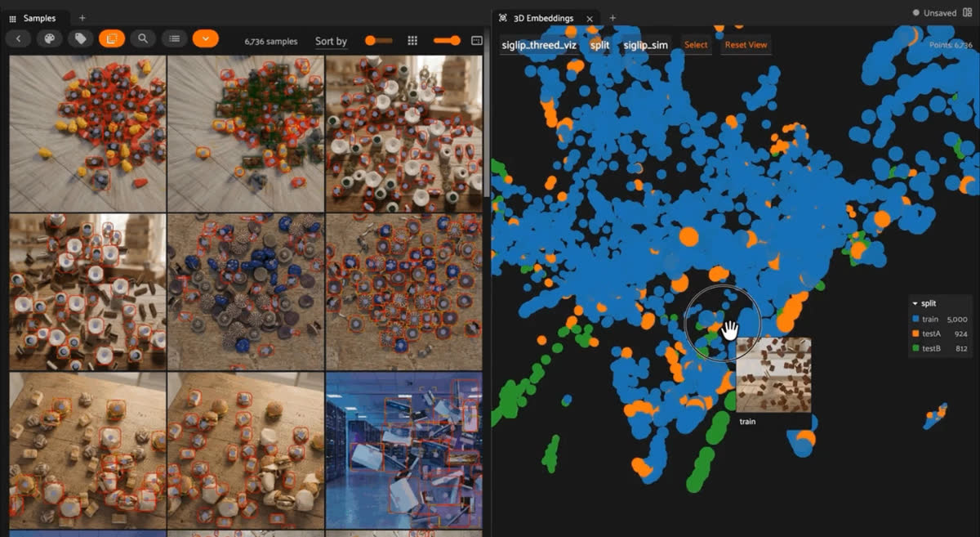Click the tooltip display icon right of zoom slider
This screenshot has width=980, height=537.
(477, 40)
